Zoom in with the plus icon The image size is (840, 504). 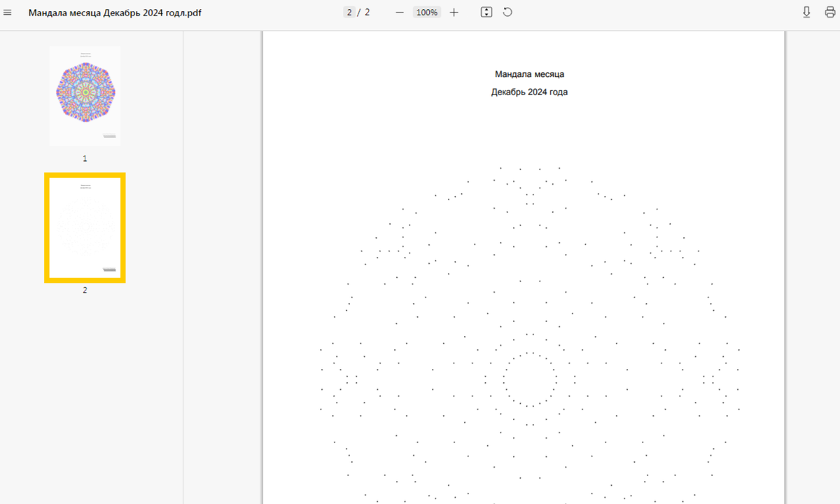coord(454,13)
